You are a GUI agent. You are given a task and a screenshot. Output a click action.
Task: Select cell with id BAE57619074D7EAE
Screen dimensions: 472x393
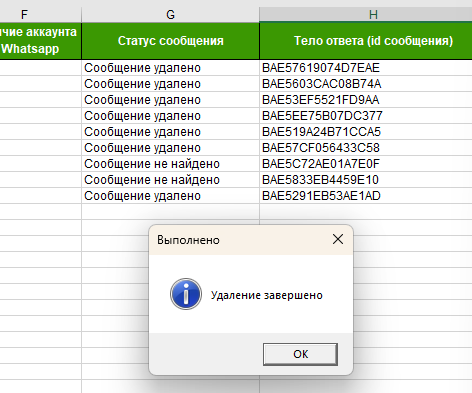tap(366, 68)
